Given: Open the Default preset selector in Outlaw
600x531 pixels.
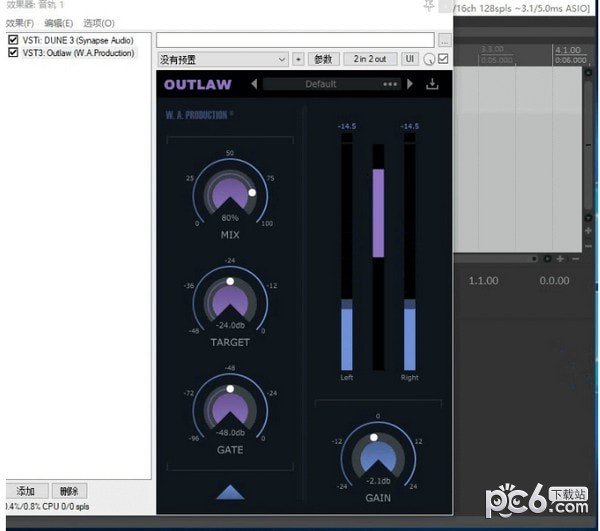Looking at the screenshot, I should pyautogui.click(x=320, y=85).
